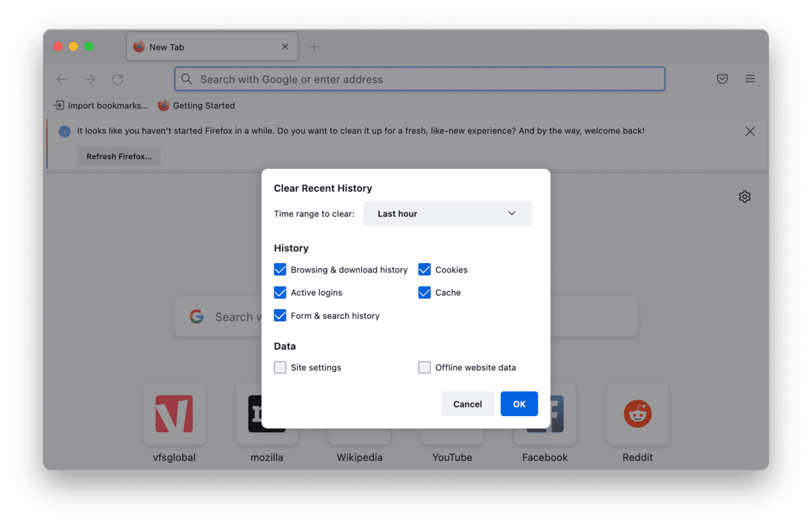Open the mozilla shortcut tile
This screenshot has height=527, width=812.
pos(266,414)
